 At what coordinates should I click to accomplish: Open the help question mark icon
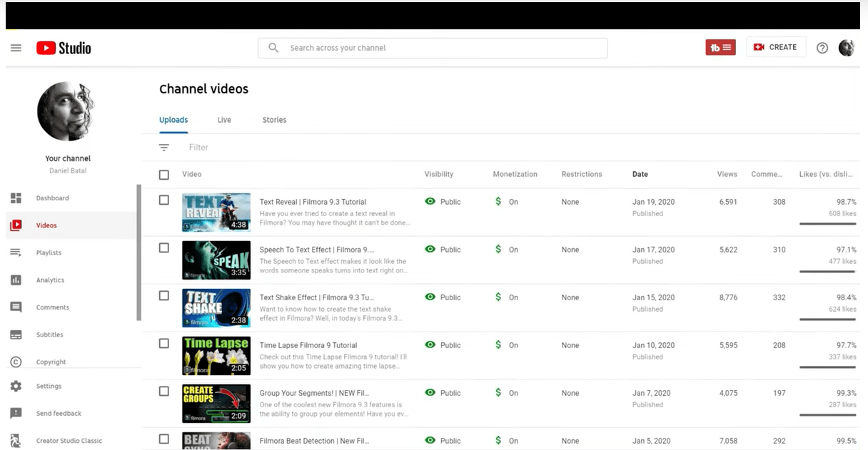822,48
